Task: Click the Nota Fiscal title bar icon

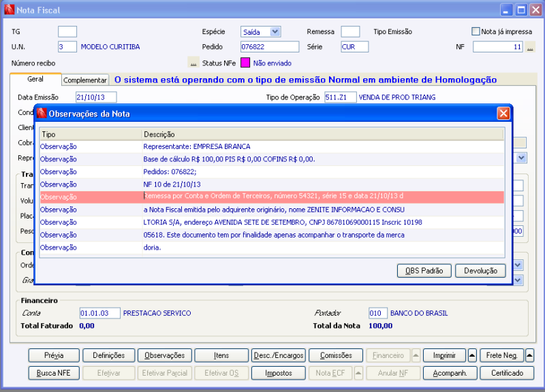Action: (x=8, y=10)
